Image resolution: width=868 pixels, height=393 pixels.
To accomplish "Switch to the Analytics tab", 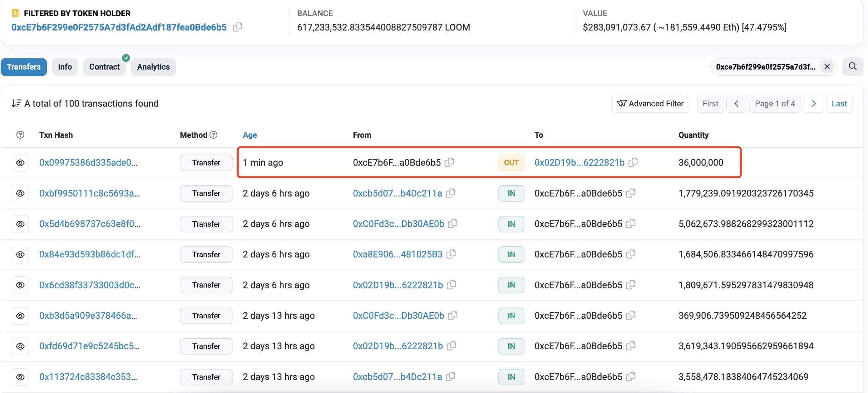I will click(x=153, y=67).
